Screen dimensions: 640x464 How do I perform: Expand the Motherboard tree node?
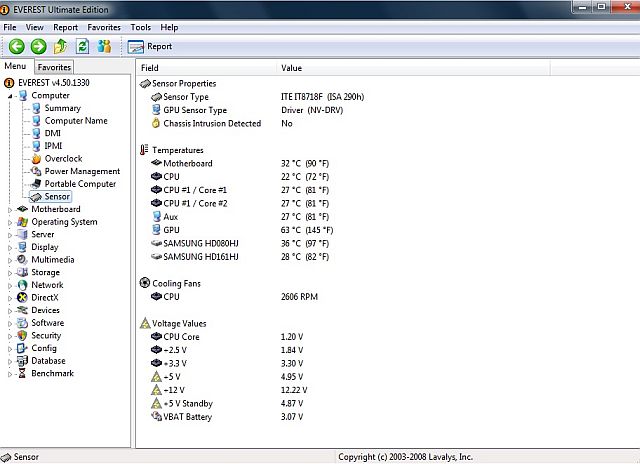click(10, 210)
